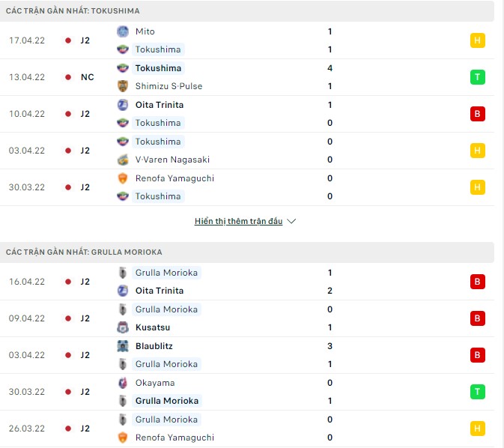This screenshot has height=448, width=504.
Task: Click the red B badge on 10.04.22 match
Action: (478, 114)
